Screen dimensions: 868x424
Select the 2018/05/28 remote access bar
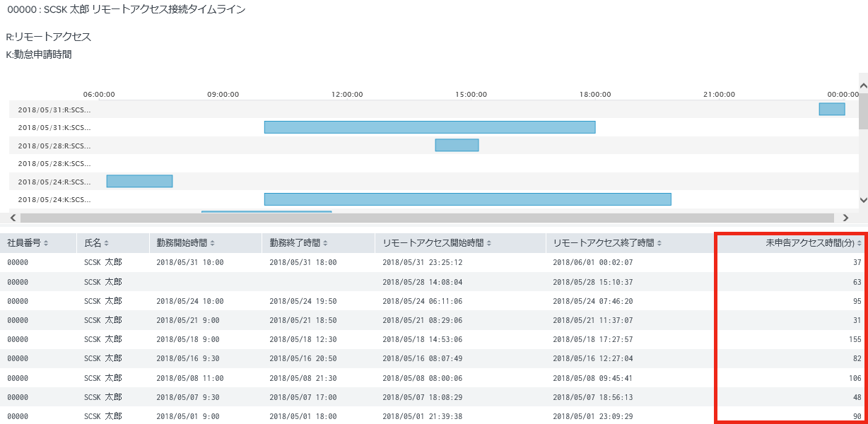click(x=457, y=145)
